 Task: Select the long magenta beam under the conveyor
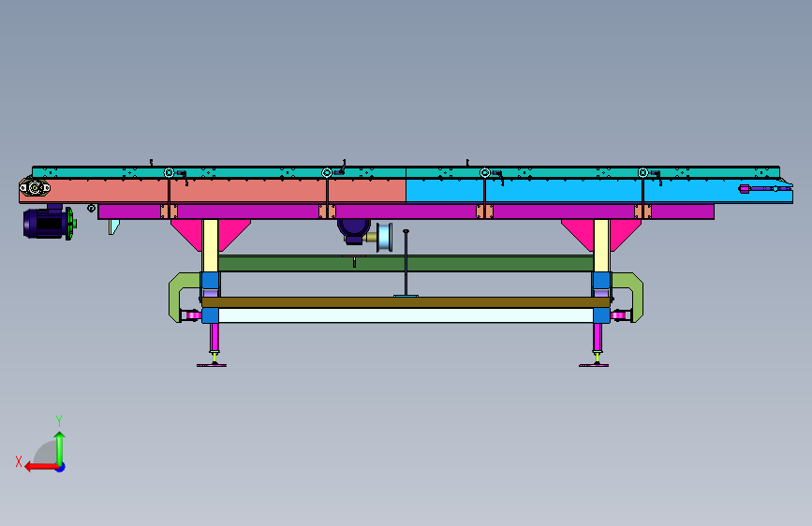[x=406, y=212]
